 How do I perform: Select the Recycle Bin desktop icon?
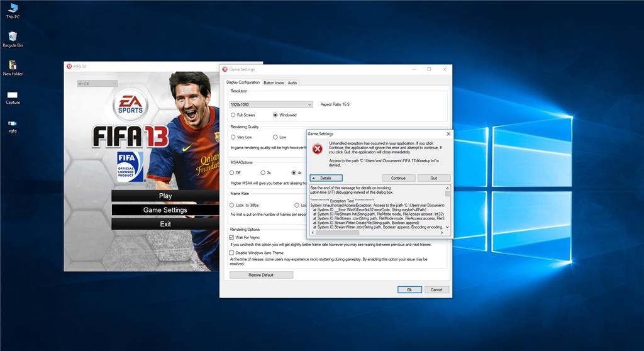click(x=13, y=40)
